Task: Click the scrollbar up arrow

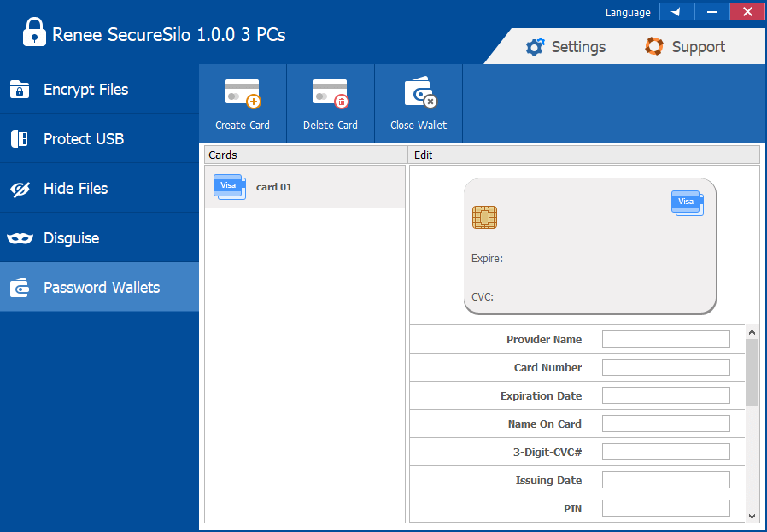Action: pyautogui.click(x=752, y=332)
